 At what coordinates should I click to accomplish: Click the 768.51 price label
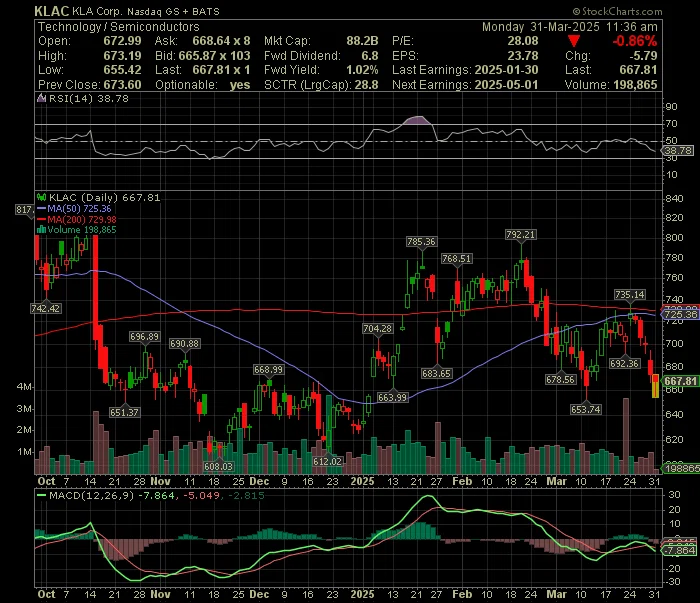pos(456,258)
